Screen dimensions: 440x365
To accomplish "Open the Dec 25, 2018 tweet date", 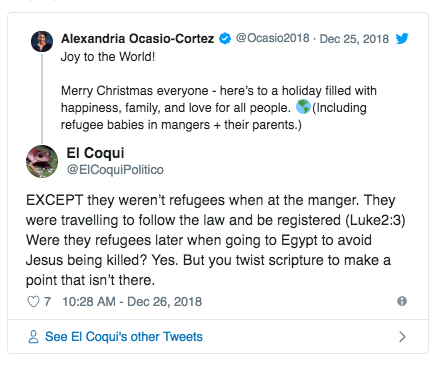I will point(354,39).
